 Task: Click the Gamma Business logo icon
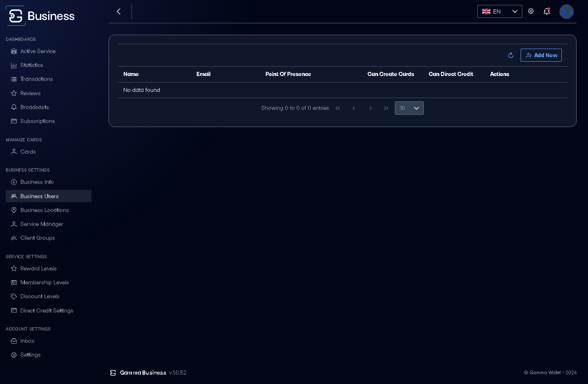[16, 16]
